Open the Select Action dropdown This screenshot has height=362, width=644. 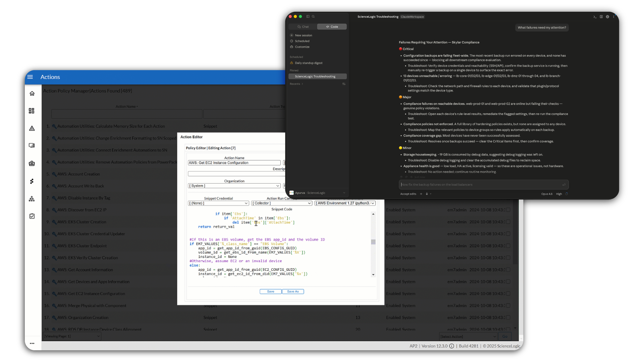click(x=468, y=337)
